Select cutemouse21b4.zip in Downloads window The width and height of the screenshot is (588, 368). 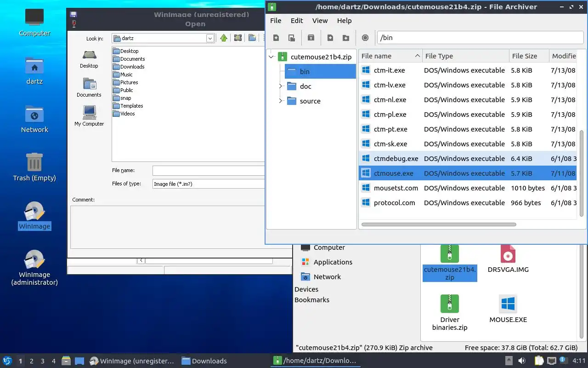click(450, 263)
